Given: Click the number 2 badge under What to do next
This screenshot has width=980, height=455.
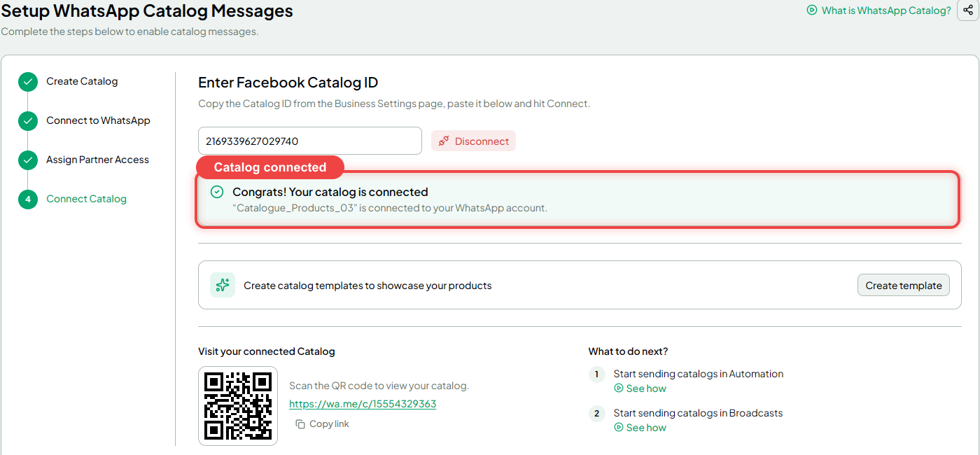Looking at the screenshot, I should tap(596, 414).
